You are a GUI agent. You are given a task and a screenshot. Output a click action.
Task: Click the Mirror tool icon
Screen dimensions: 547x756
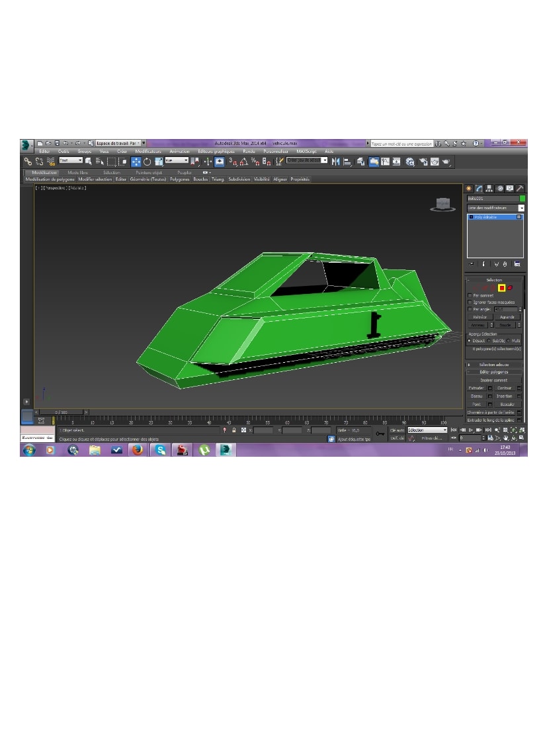335,162
